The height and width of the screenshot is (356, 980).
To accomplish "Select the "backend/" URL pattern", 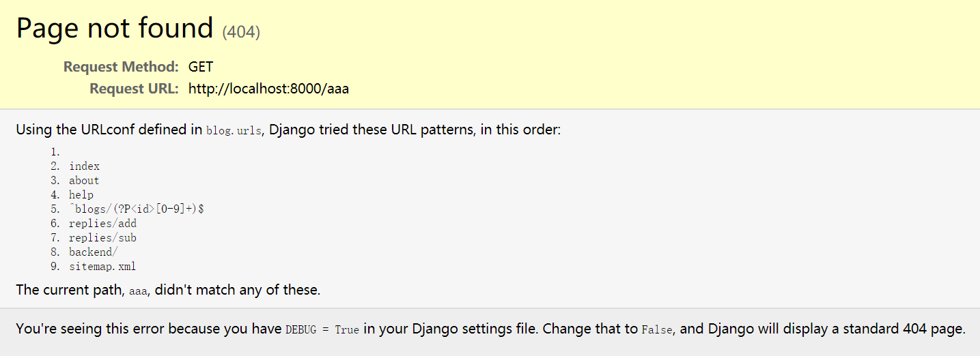I will pyautogui.click(x=94, y=252).
